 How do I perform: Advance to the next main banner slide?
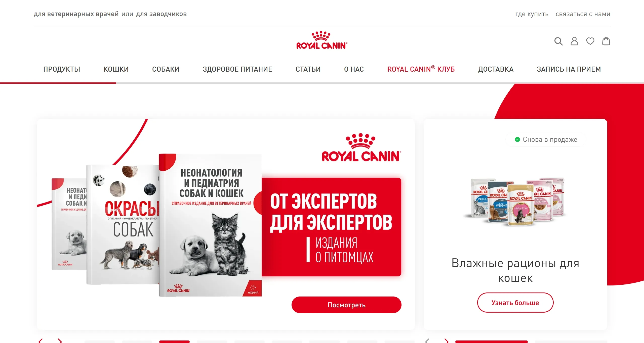[x=60, y=341]
